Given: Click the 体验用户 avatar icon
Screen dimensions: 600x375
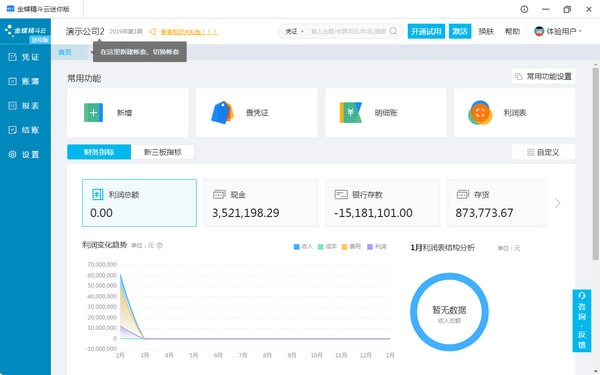Looking at the screenshot, I should pyautogui.click(x=539, y=31).
